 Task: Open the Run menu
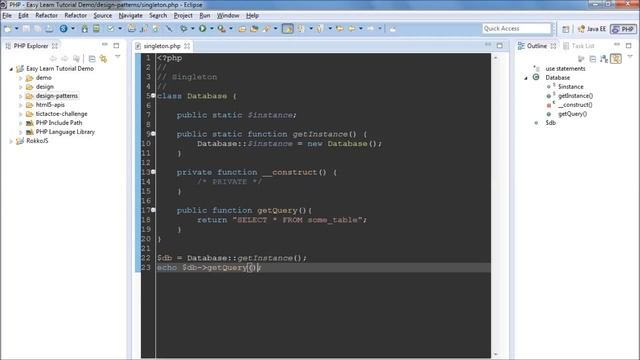(x=204, y=16)
